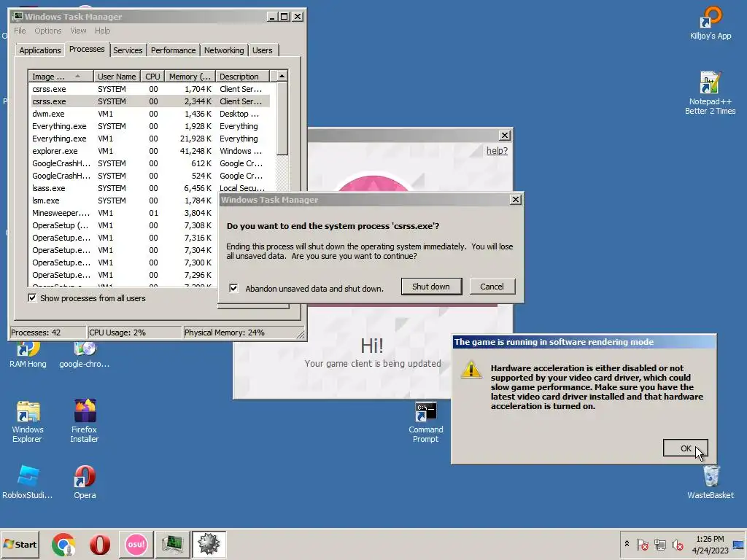747x560 pixels.
Task: Open the Help menu in Task Manager
Action: (x=102, y=31)
